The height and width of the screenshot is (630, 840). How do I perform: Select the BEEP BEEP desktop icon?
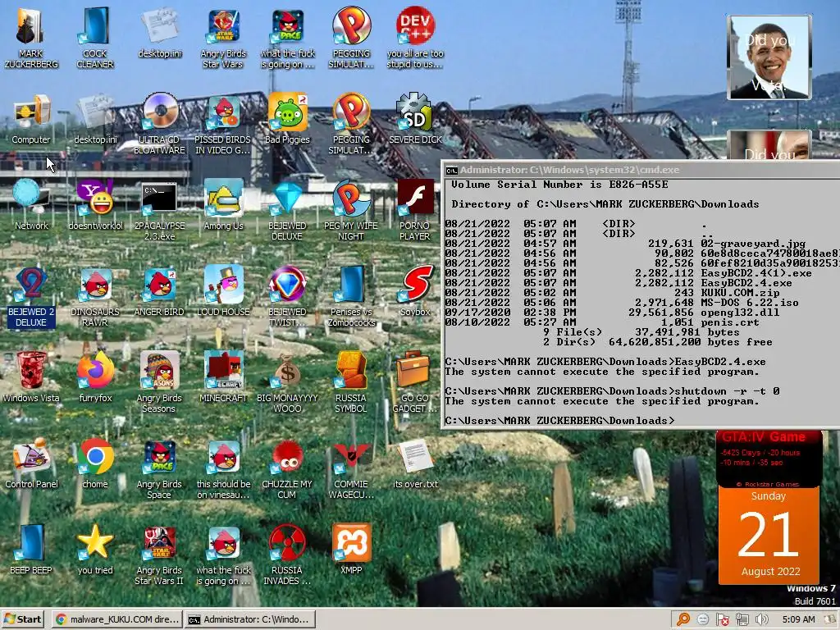click(x=31, y=550)
